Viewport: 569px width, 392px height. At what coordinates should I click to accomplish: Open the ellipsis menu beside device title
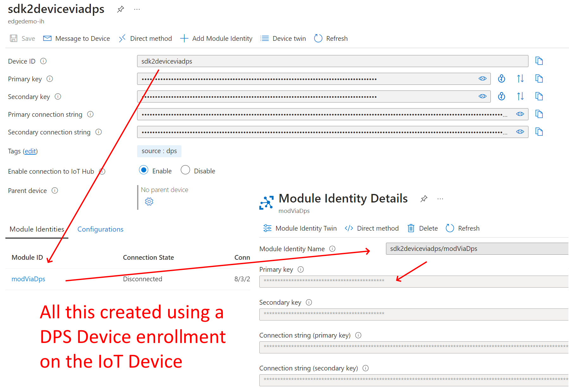(137, 9)
